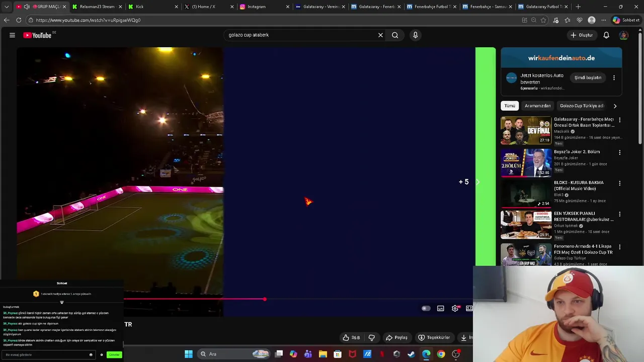Go back with browser back arrow
The width and height of the screenshot is (644, 362).
click(x=7, y=20)
